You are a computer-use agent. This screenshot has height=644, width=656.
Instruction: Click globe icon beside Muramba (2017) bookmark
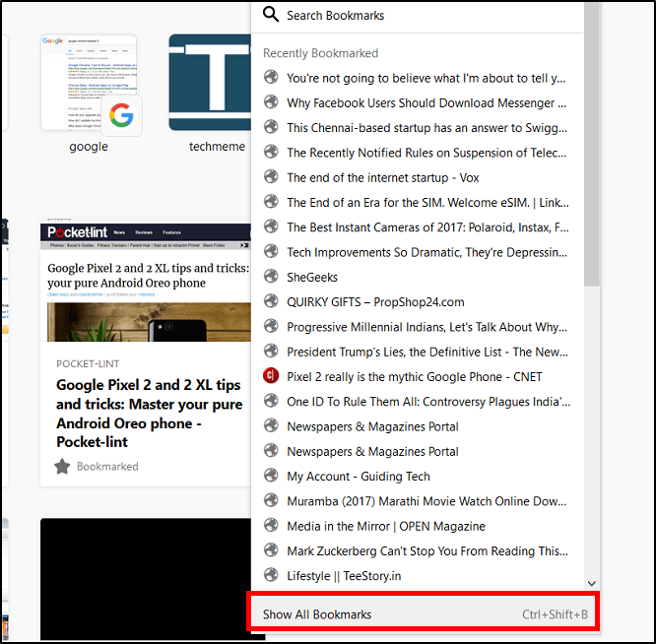coord(271,499)
